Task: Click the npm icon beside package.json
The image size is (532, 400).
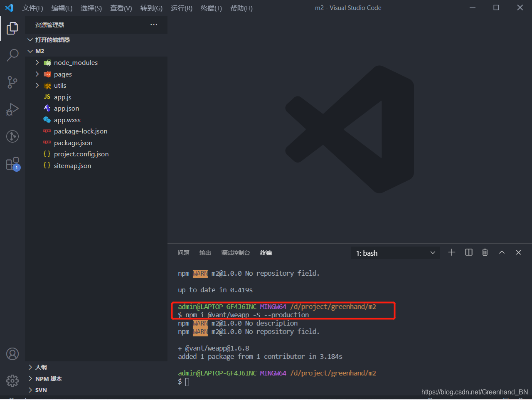Action: 47,143
